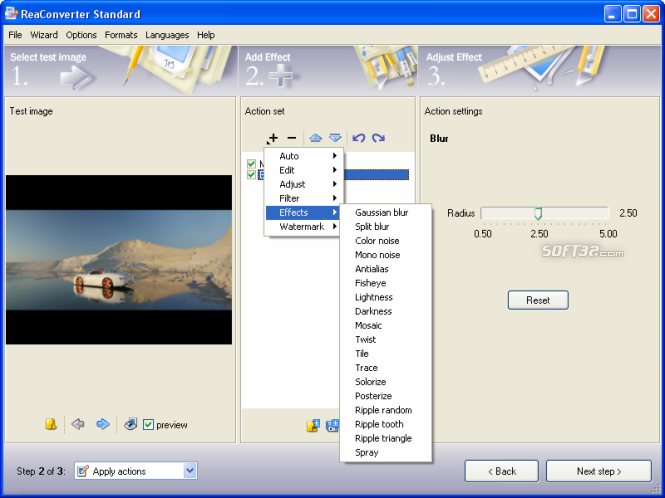
Task: Expand the Edit submenu
Action: [304, 170]
